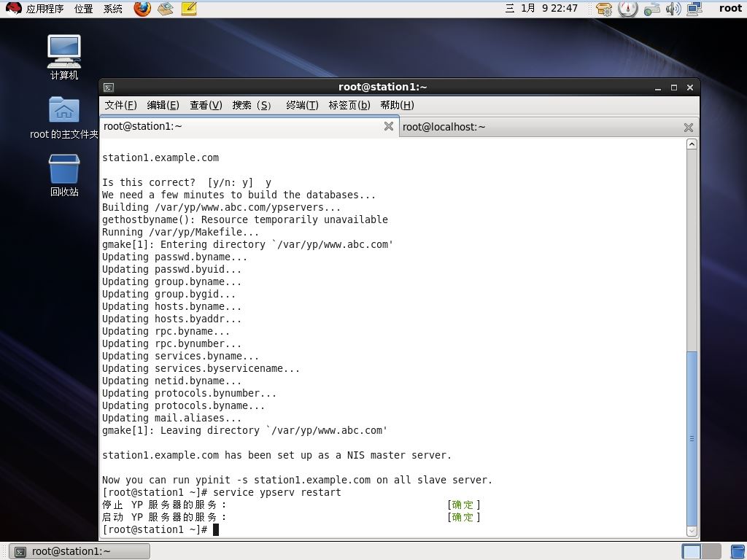Open the 位置 places menu
The image size is (747, 560).
point(83,9)
